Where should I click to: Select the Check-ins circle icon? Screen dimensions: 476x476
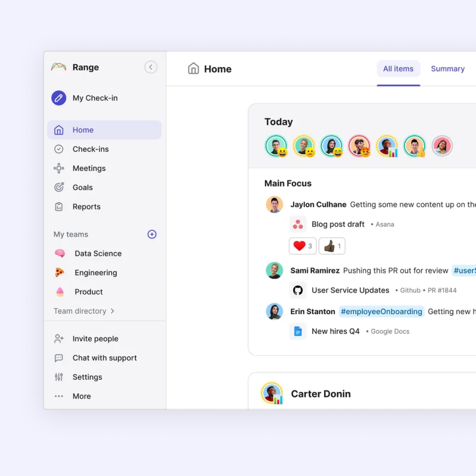pyautogui.click(x=59, y=149)
